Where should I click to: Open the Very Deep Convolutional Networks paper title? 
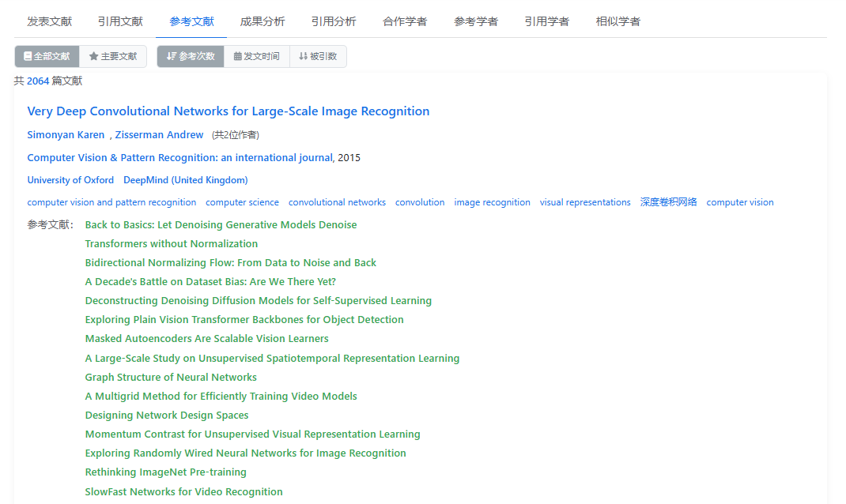(228, 111)
